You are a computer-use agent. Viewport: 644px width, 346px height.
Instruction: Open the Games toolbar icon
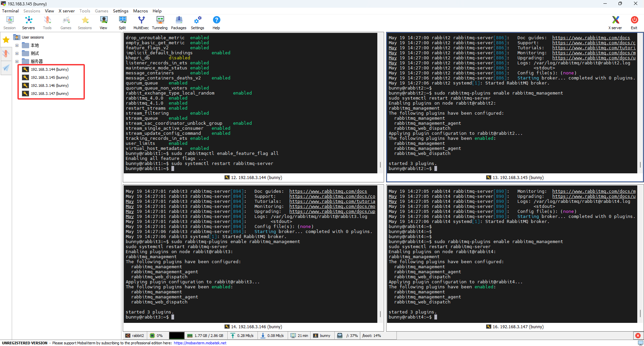tap(66, 23)
